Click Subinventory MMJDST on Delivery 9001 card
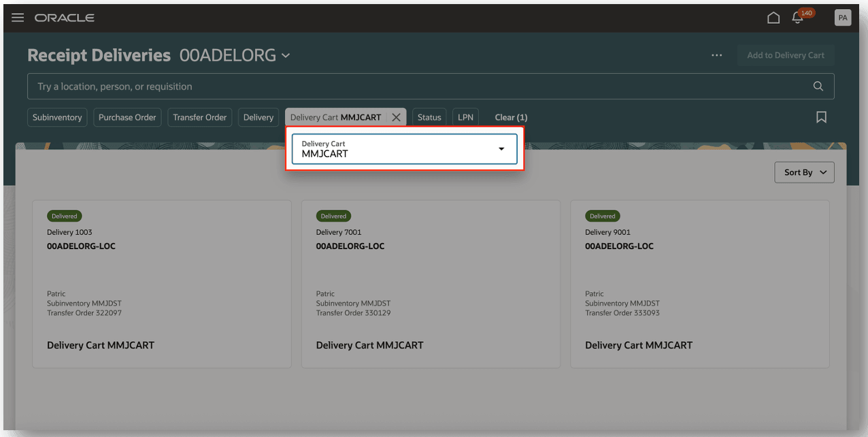The image size is (868, 437). point(622,304)
